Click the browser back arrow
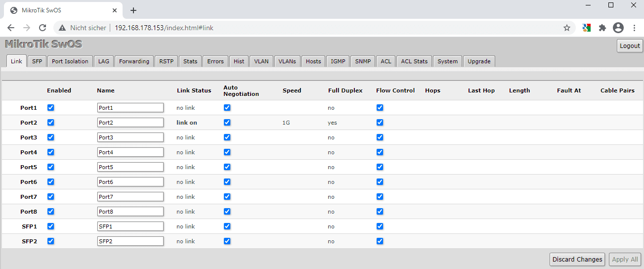The width and height of the screenshot is (644, 269). pyautogui.click(x=11, y=28)
